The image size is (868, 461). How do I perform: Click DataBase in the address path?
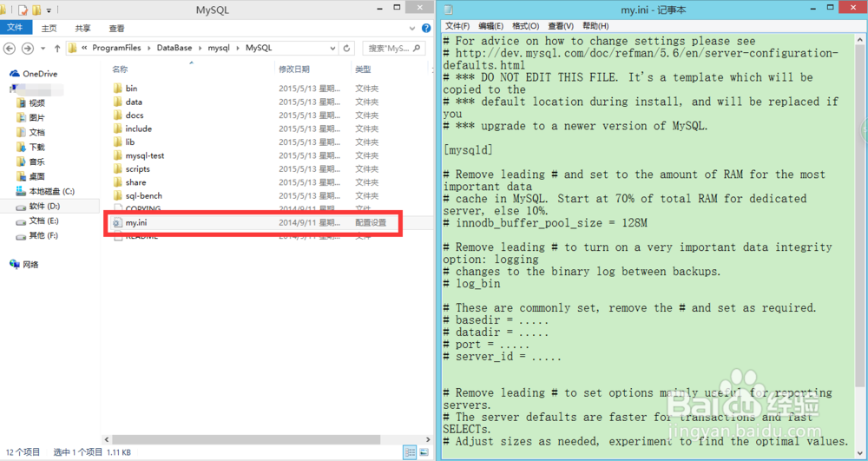tap(174, 48)
